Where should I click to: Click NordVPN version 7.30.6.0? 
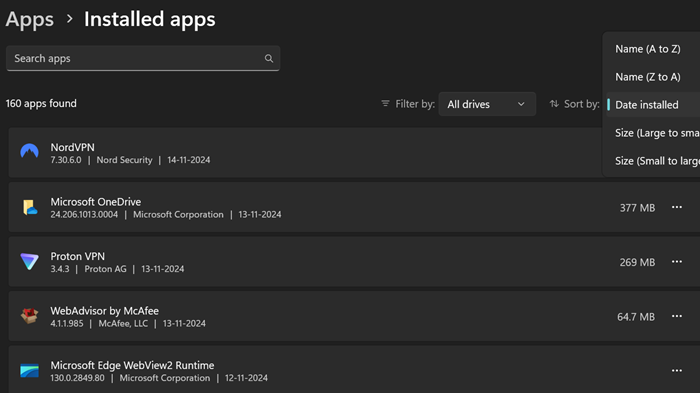(x=66, y=160)
